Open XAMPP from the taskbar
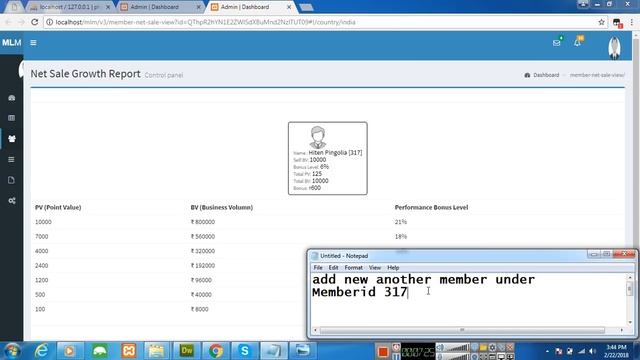This screenshot has height=360, width=640. coord(129,351)
